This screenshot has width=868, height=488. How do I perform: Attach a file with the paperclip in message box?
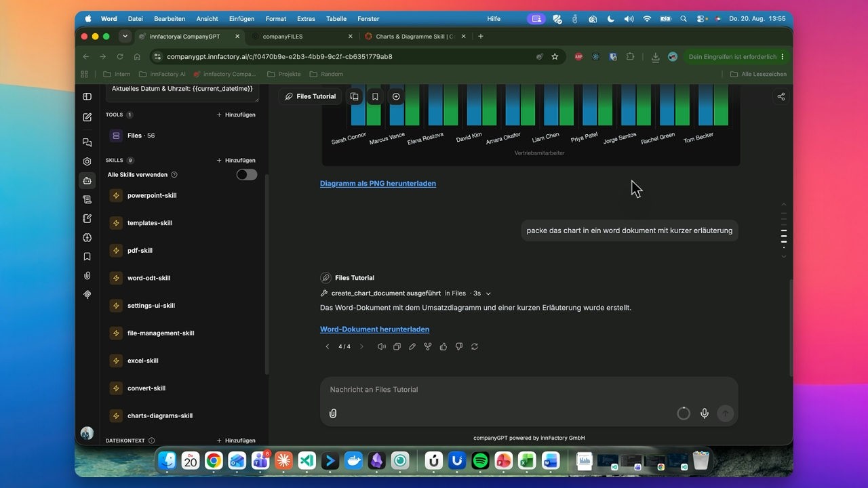333,413
